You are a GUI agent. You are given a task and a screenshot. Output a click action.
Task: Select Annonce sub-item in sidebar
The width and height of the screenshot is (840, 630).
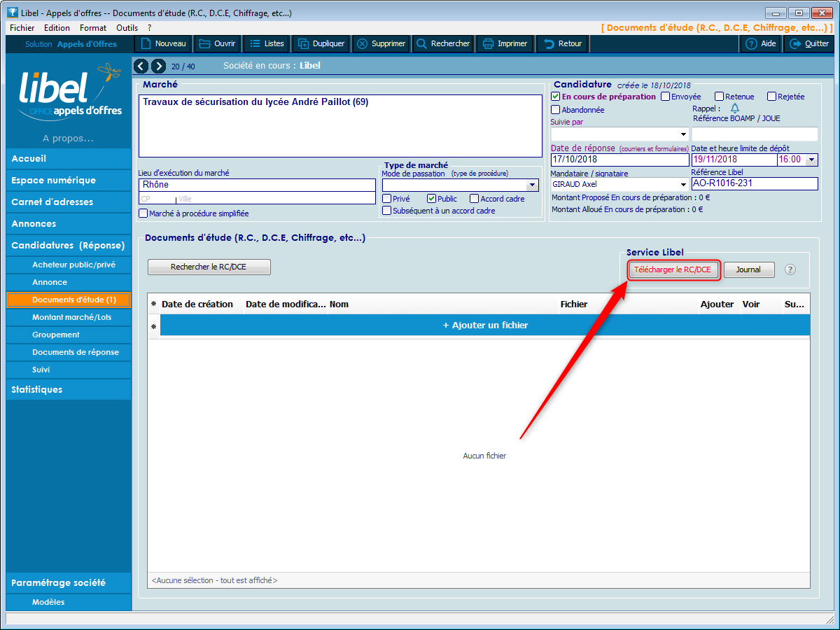[x=69, y=282]
